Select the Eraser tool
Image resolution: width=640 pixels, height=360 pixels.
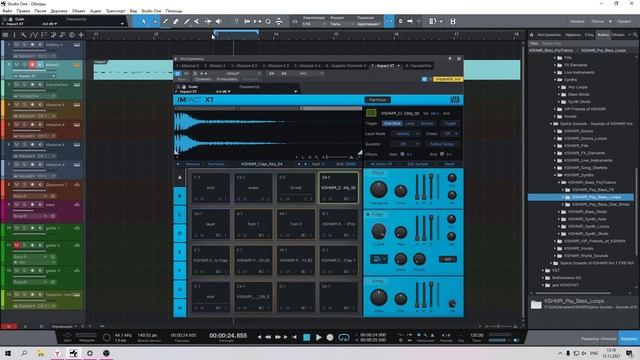click(176, 21)
